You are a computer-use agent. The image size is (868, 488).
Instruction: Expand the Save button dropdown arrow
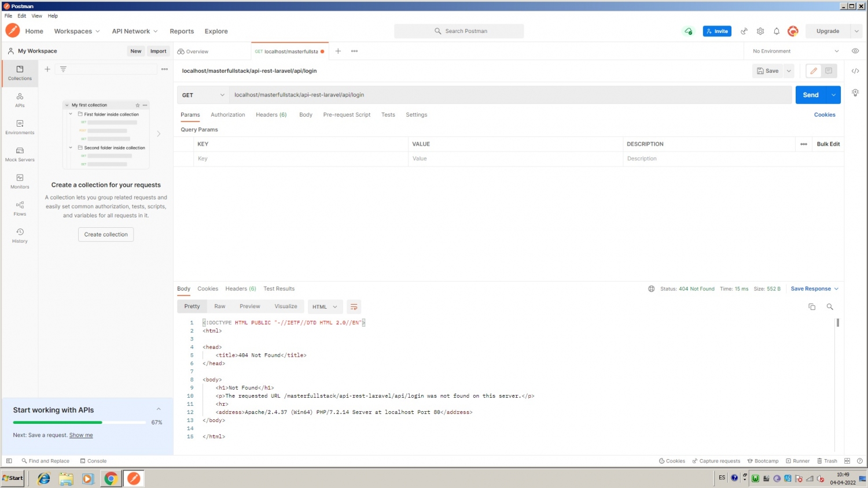(789, 71)
